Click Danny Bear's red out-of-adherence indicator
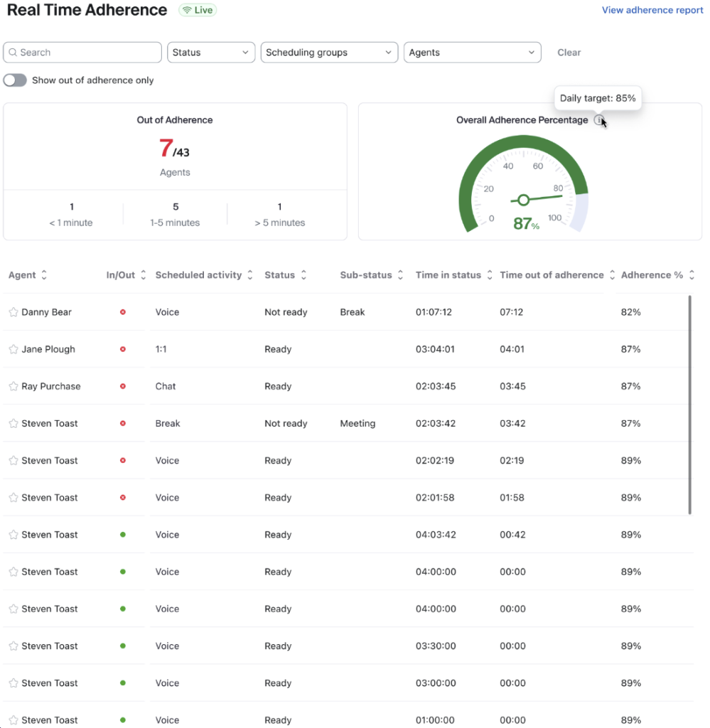The height and width of the screenshot is (728, 710). point(123,312)
